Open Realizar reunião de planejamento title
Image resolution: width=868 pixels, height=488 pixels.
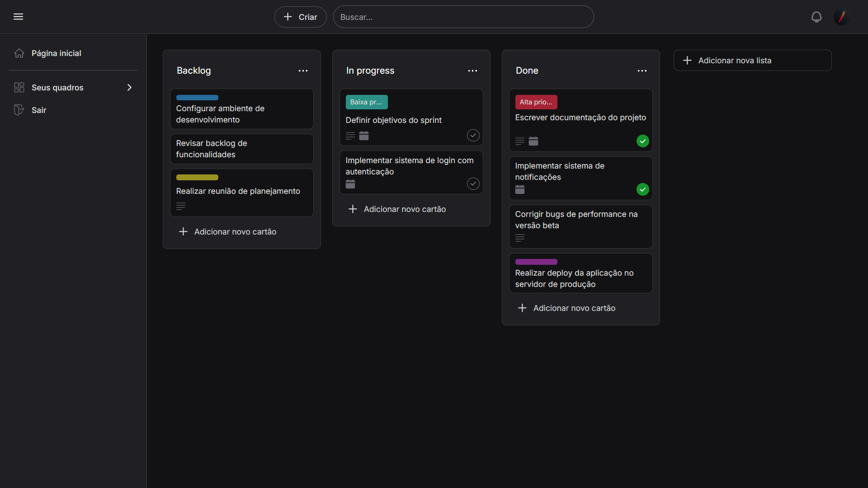238,191
